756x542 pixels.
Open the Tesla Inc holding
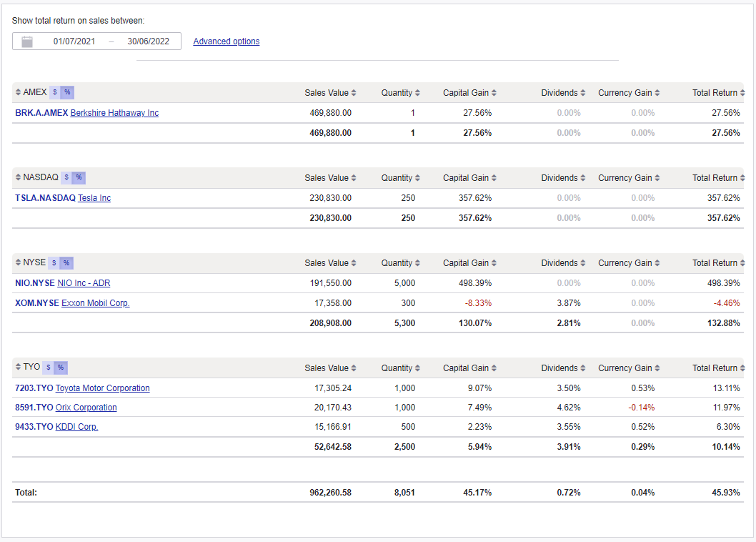tap(94, 198)
